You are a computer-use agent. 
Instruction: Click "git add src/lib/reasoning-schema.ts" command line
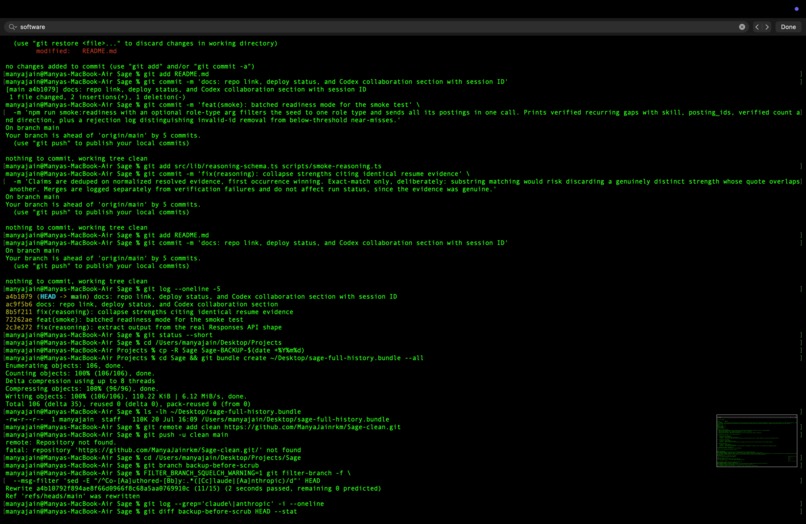point(193,166)
